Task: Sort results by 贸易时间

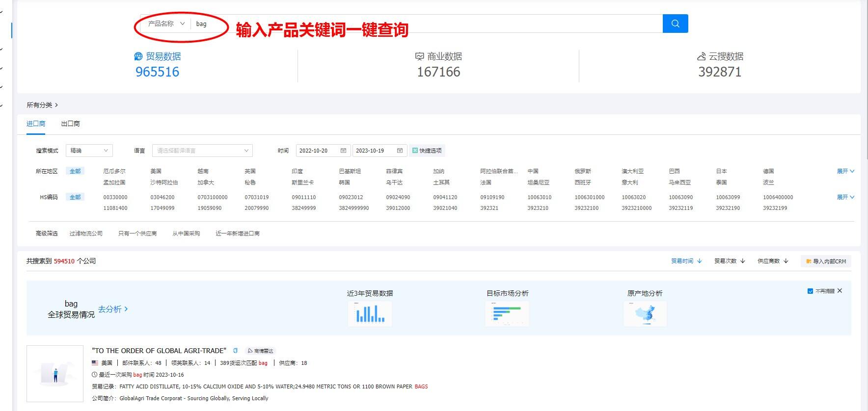Action: [x=686, y=261]
